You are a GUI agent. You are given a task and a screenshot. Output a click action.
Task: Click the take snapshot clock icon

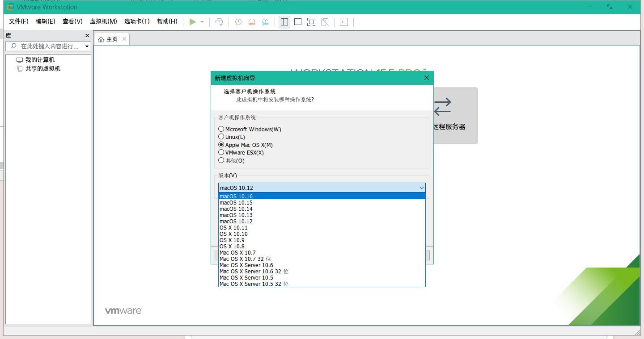(238, 22)
